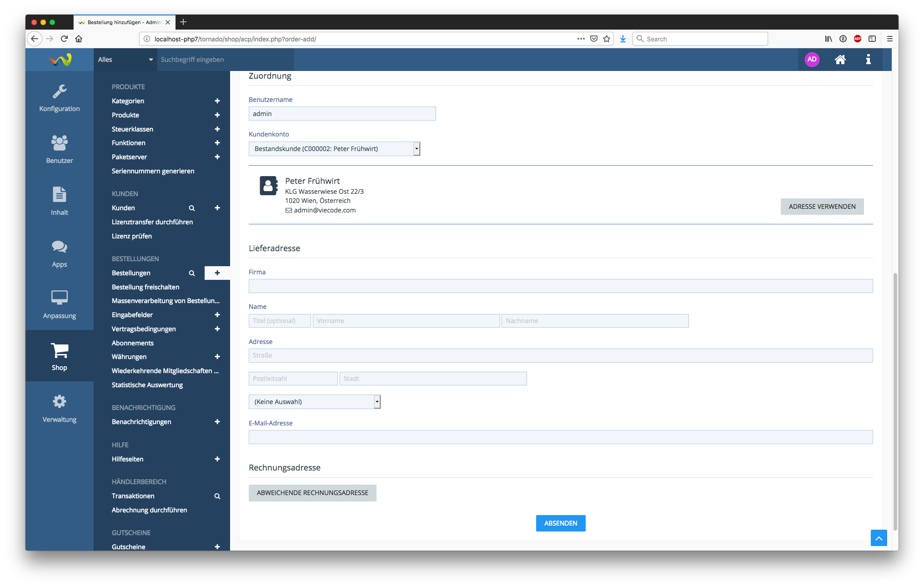Click into the Vorname input field

(406, 321)
